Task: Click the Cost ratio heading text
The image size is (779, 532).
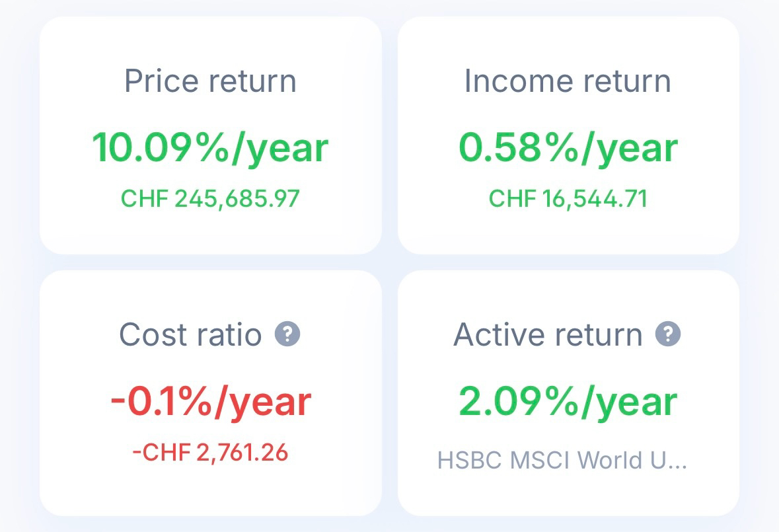Action: (x=190, y=334)
